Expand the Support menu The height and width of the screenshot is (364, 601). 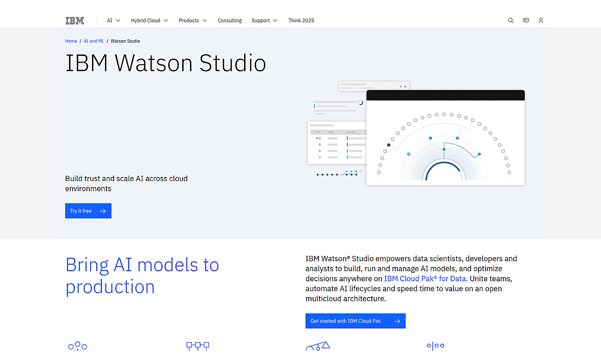tap(264, 20)
